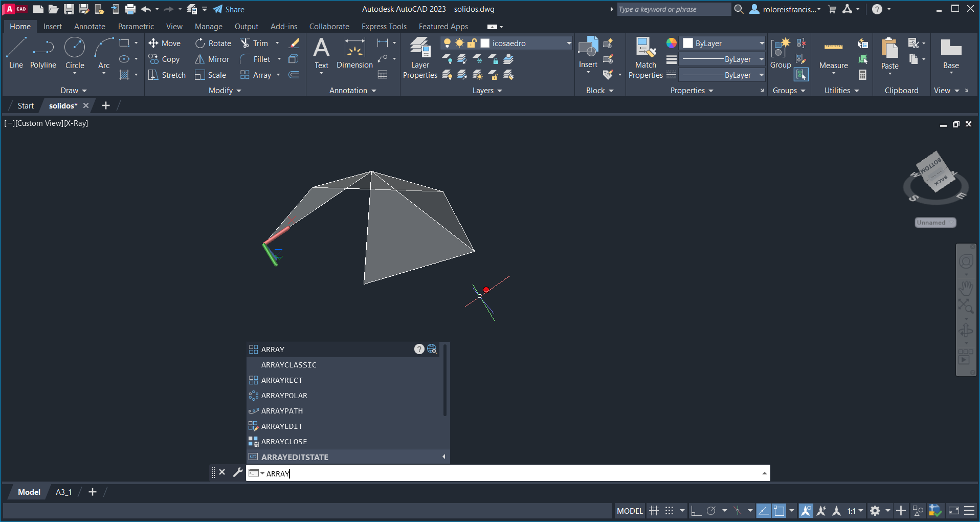Select the Stretch tool

(x=167, y=75)
